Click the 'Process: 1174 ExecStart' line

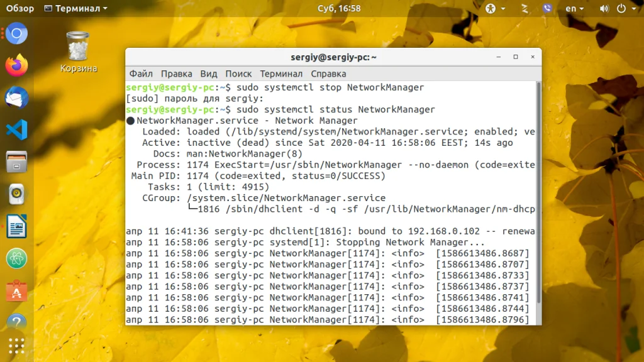tap(336, 165)
